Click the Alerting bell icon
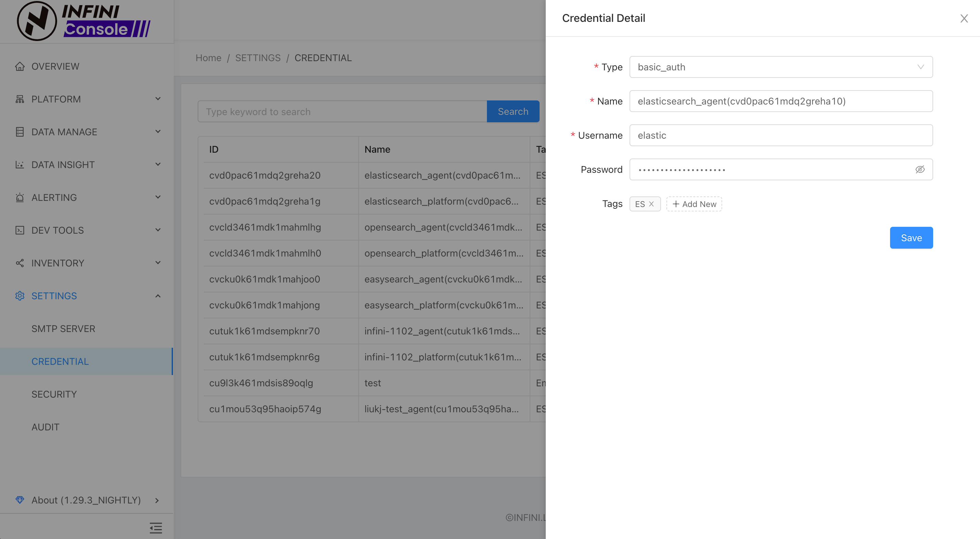The width and height of the screenshot is (980, 539). coord(20,198)
